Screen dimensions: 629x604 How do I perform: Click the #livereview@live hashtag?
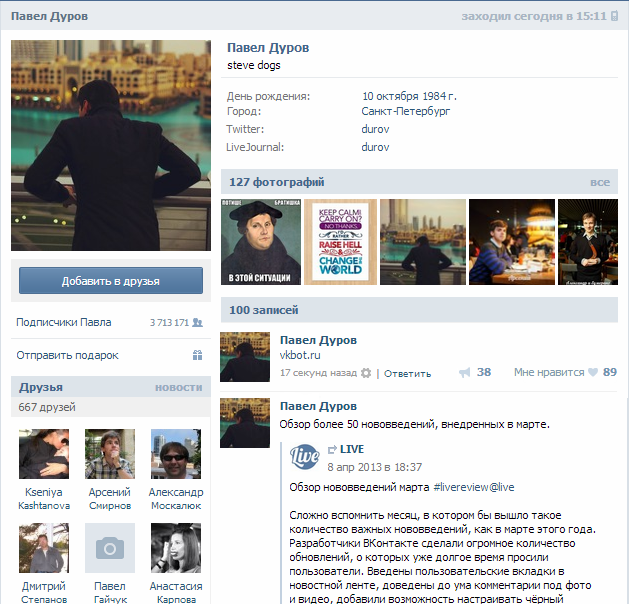click(474, 487)
